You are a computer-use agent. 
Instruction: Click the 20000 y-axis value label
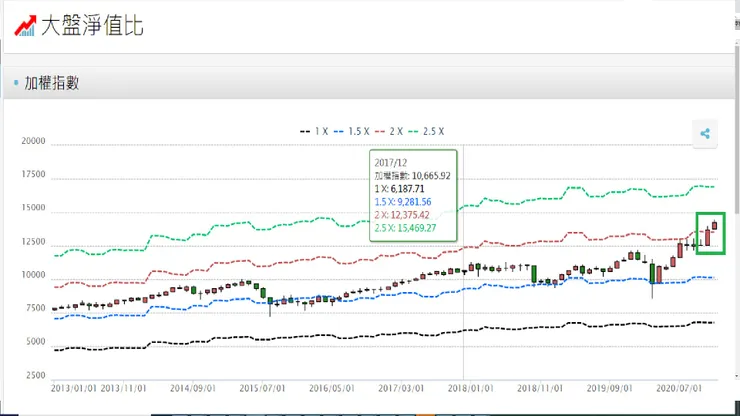click(33, 142)
